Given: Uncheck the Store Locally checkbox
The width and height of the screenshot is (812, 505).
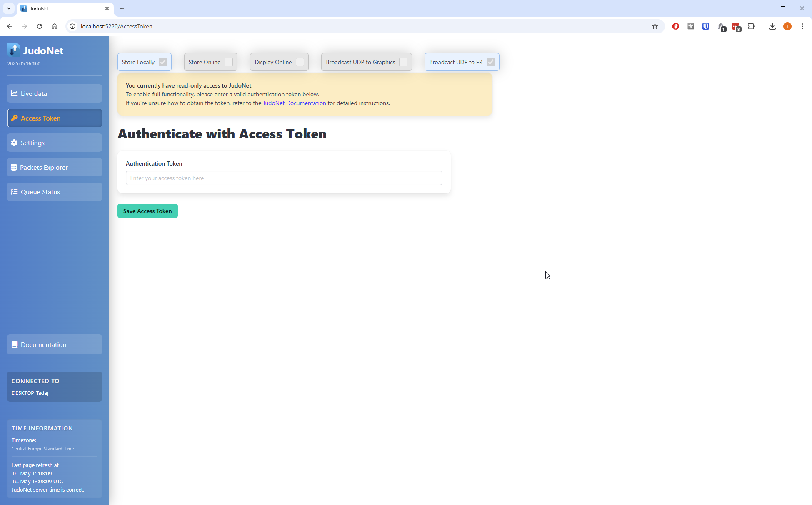Looking at the screenshot, I should coord(162,62).
